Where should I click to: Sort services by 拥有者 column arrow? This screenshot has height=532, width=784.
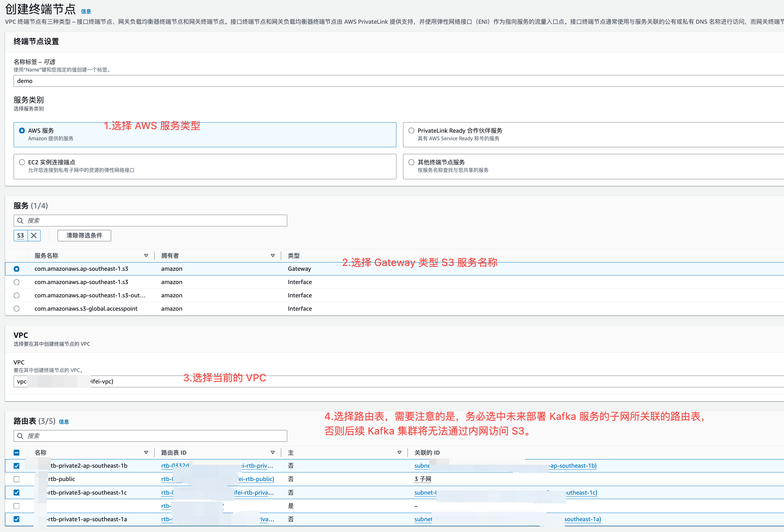[x=273, y=256]
